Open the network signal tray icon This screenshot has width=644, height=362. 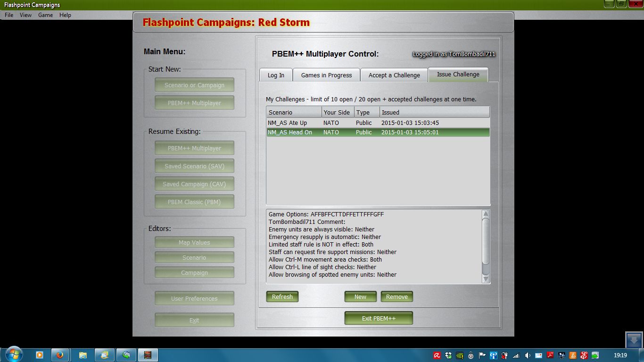pyautogui.click(x=516, y=355)
